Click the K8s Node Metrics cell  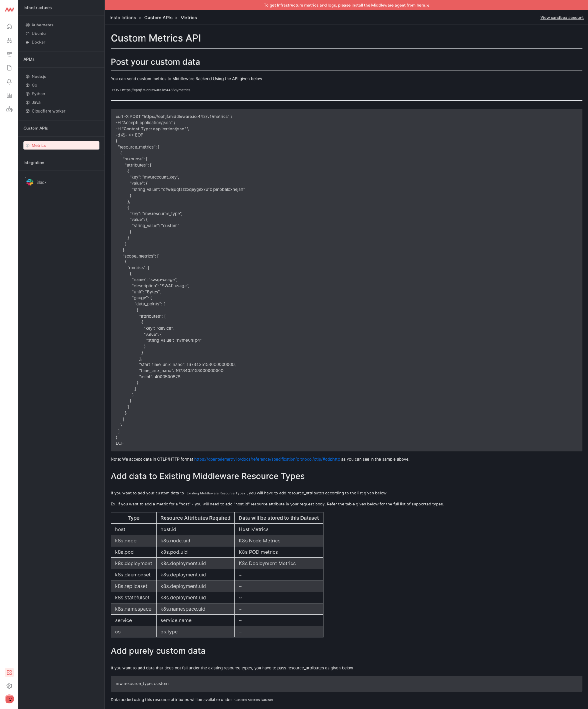click(279, 541)
